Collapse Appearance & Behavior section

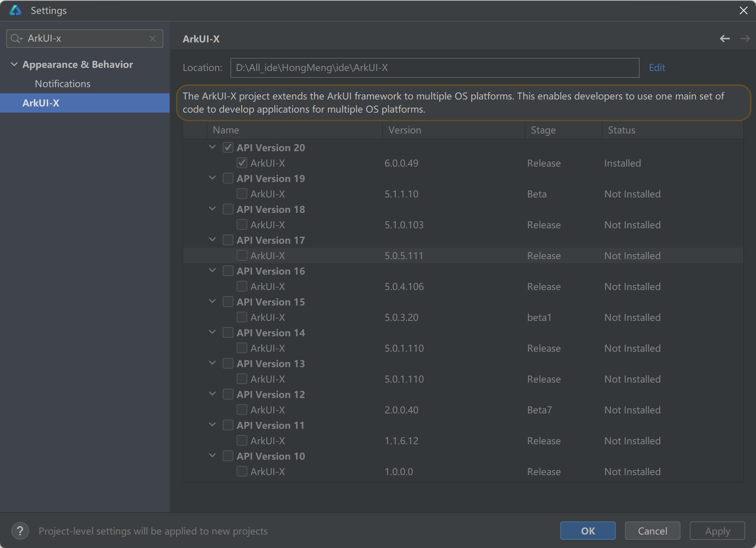(14, 64)
